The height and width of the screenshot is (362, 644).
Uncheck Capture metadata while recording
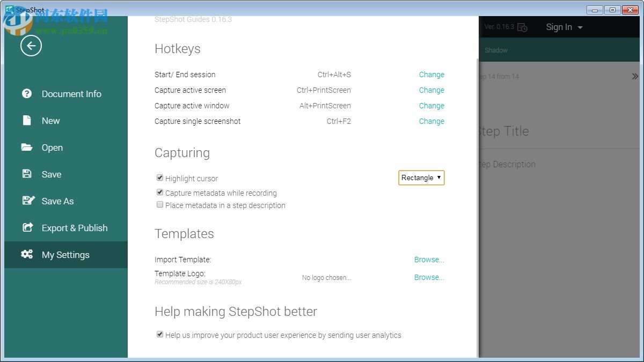(x=160, y=192)
